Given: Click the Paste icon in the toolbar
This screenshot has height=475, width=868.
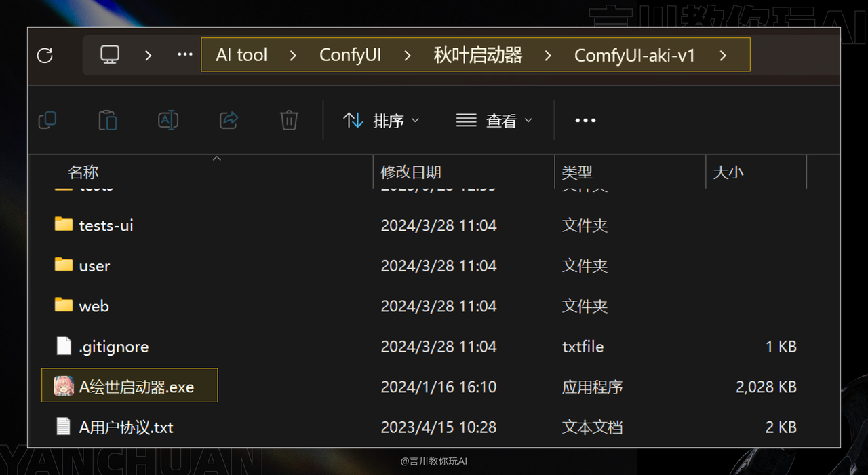Looking at the screenshot, I should tap(108, 120).
